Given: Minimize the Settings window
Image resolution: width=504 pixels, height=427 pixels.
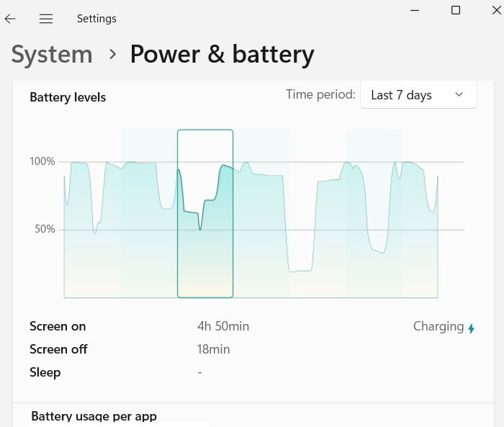Looking at the screenshot, I should coord(415,10).
